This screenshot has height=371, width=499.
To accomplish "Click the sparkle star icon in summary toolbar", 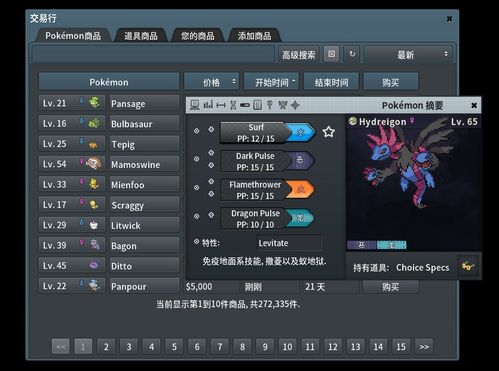I will 295,105.
